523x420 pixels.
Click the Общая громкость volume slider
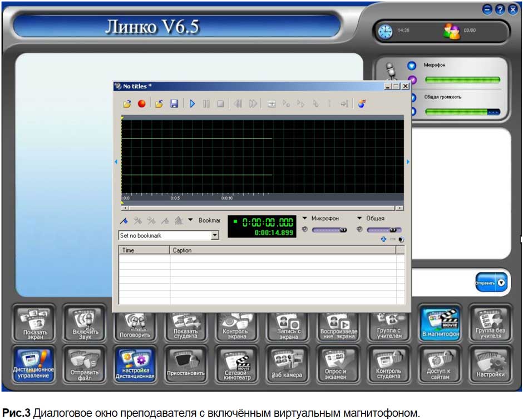coord(462,112)
